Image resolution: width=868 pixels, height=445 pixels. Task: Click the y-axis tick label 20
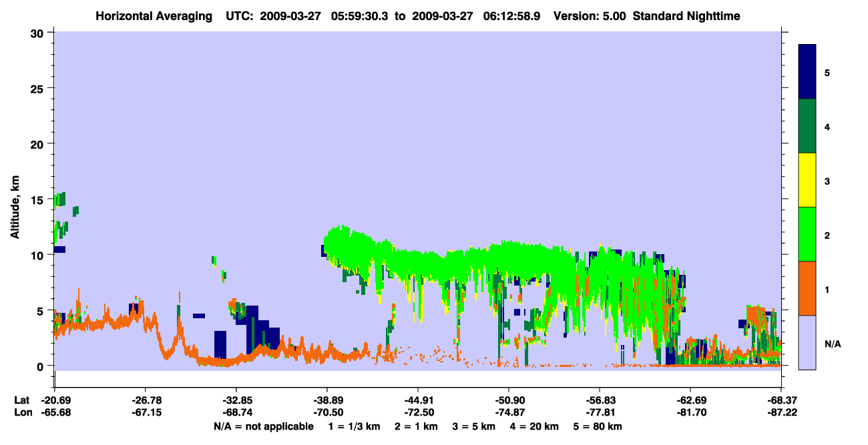(x=39, y=144)
